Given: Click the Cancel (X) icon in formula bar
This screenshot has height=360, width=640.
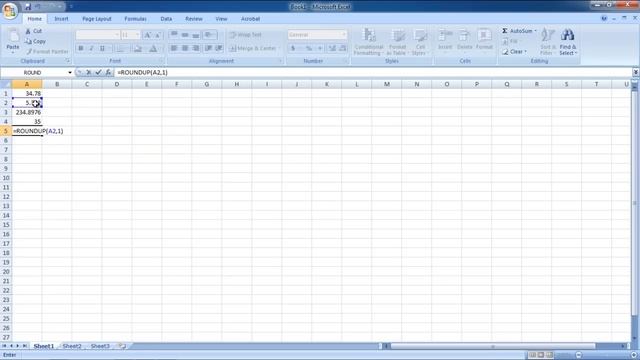Looking at the screenshot, I should 89,72.
